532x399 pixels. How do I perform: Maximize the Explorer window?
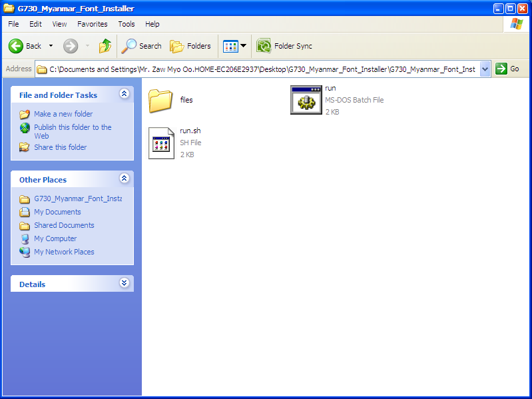click(x=510, y=9)
